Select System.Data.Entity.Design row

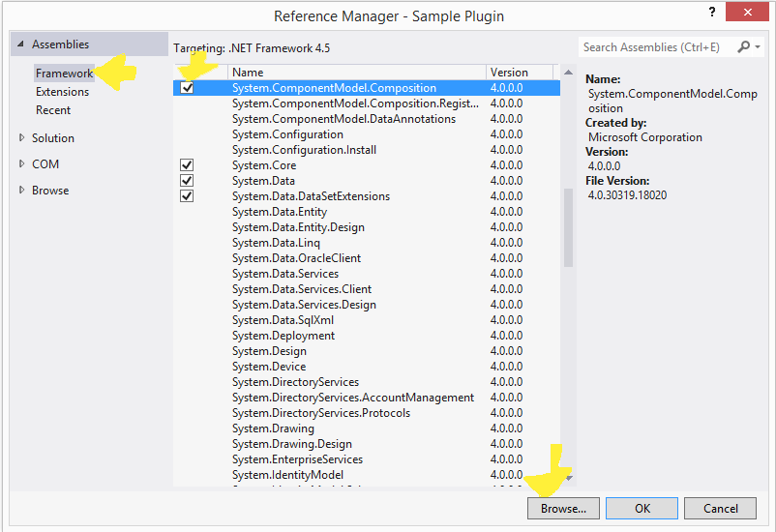point(367,227)
